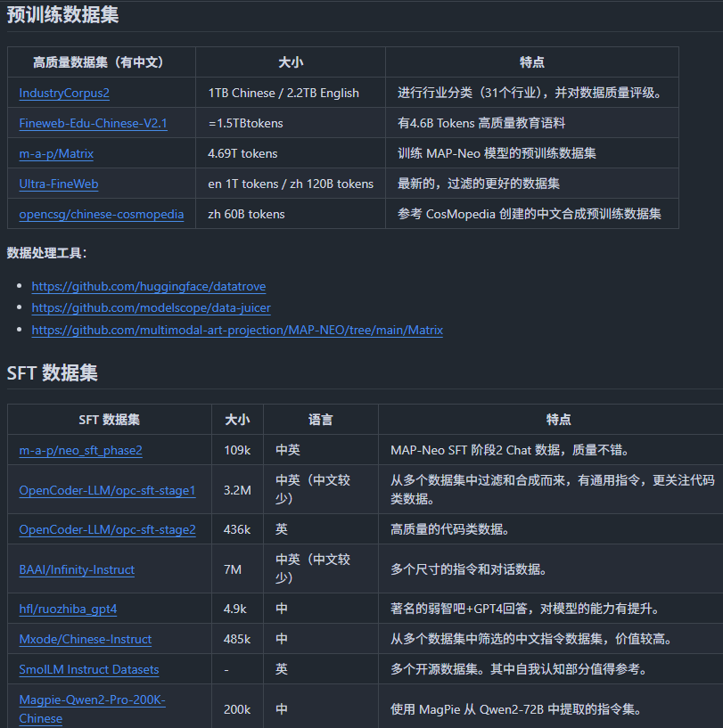Click the text '从多个数据集中筛选的中文指令数据集'

click(497, 639)
